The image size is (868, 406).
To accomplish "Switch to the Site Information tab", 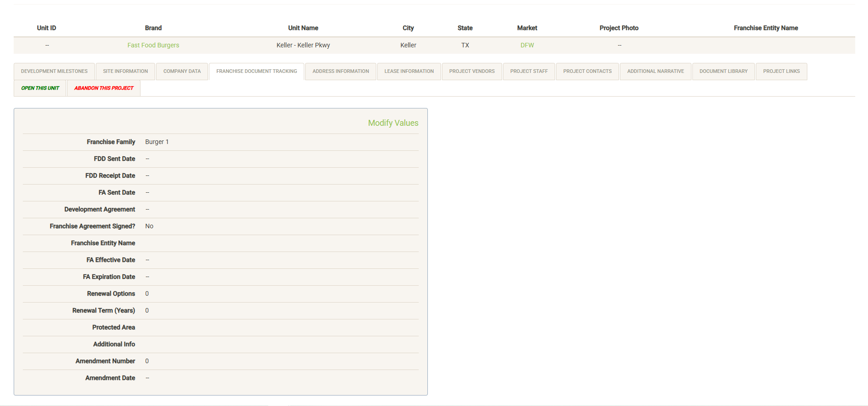I will tap(125, 72).
